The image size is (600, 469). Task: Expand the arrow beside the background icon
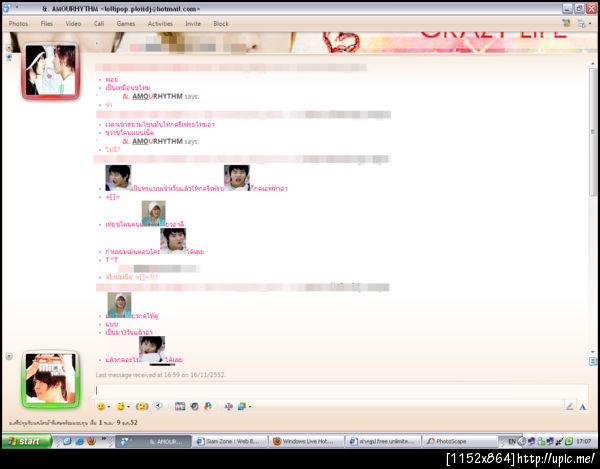(250, 407)
